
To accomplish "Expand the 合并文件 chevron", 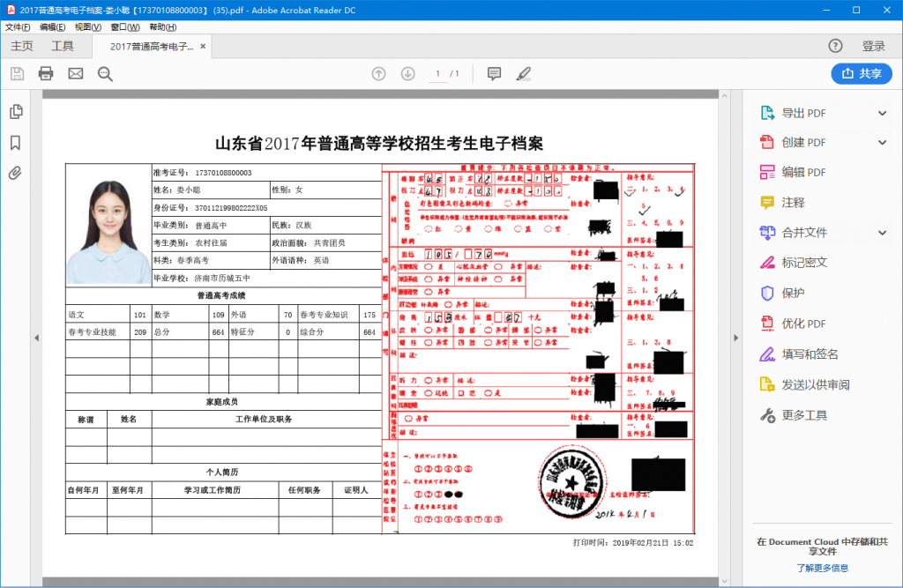I will pyautogui.click(x=882, y=233).
